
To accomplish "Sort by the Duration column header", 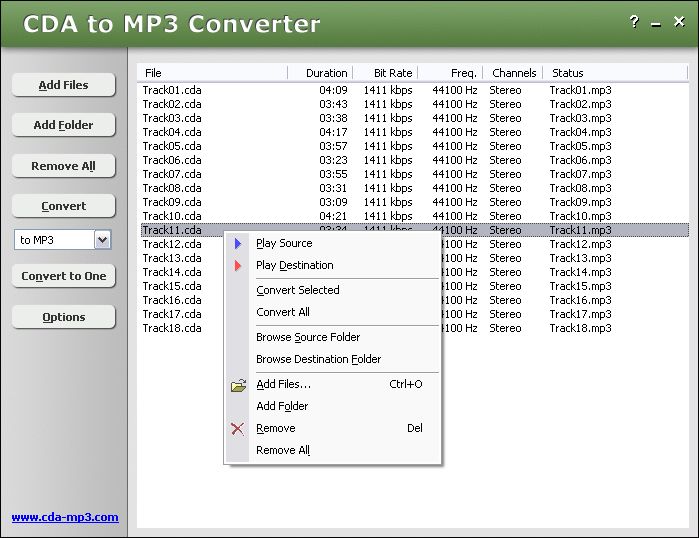I will coord(320,73).
